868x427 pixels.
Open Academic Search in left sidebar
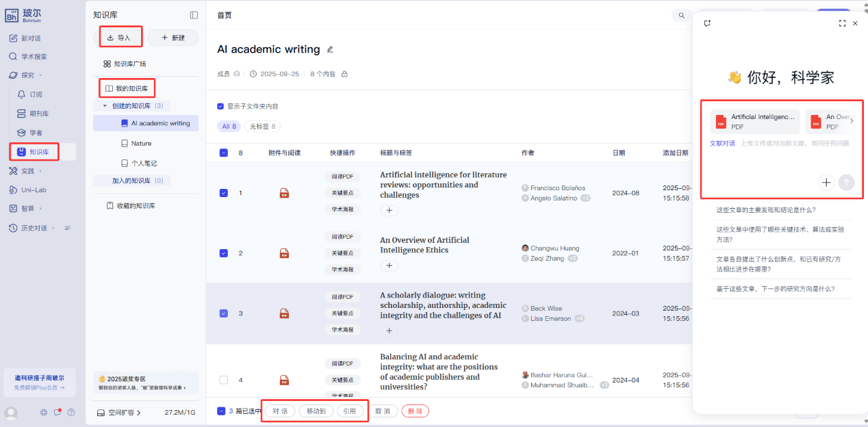[x=34, y=57]
